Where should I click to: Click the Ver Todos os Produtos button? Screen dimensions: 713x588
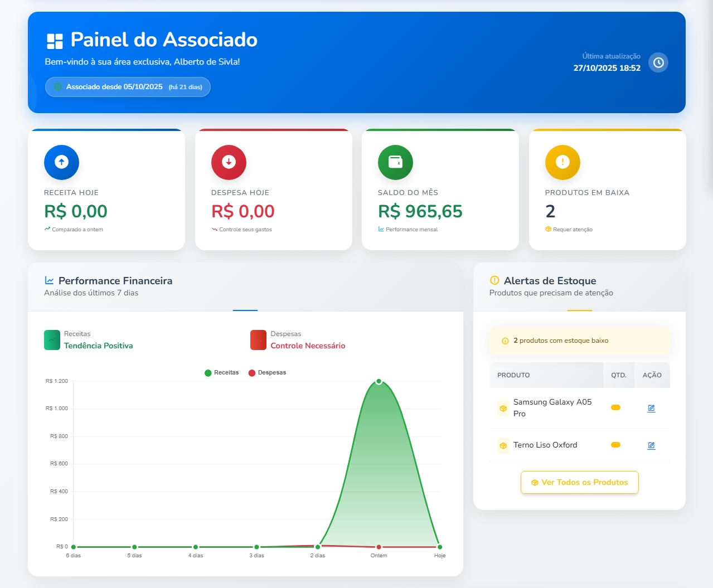(579, 482)
